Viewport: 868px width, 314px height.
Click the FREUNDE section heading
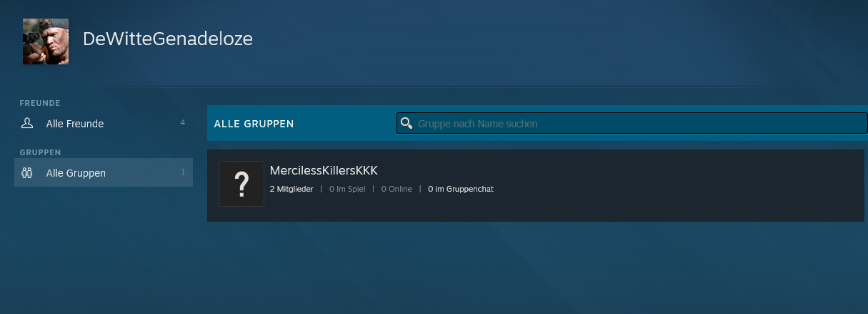(x=40, y=103)
